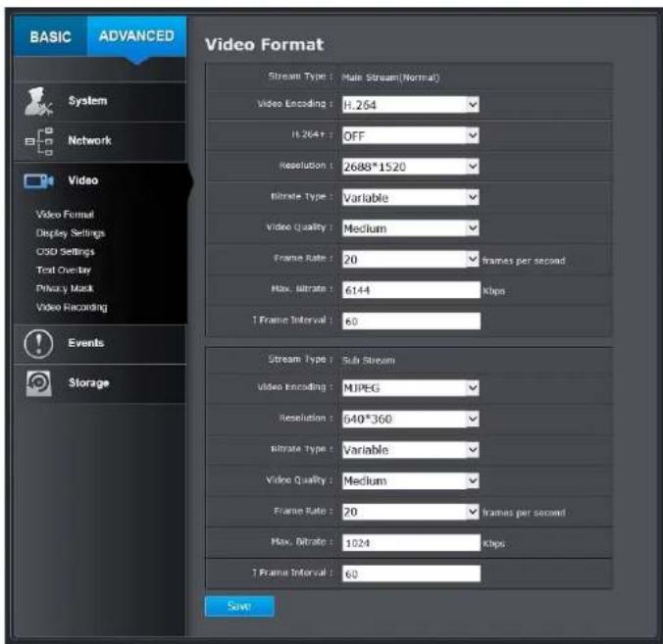Open the H.264+ OFF dropdown
Screen dimensions: 663x644
(410, 135)
